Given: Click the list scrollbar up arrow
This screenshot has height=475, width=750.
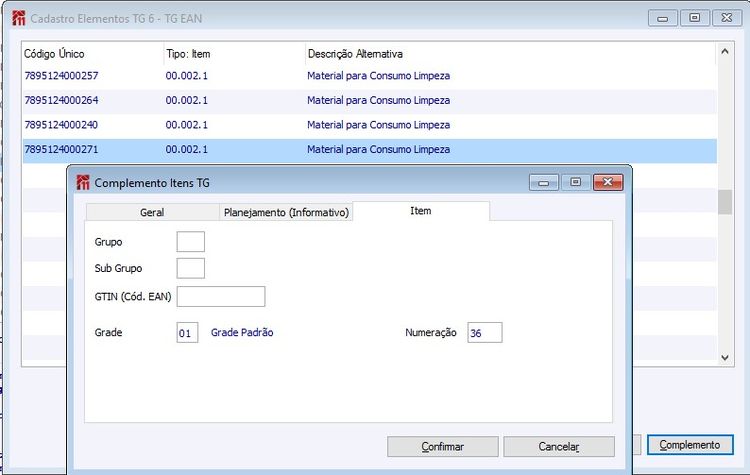Looking at the screenshot, I should pyautogui.click(x=725, y=51).
